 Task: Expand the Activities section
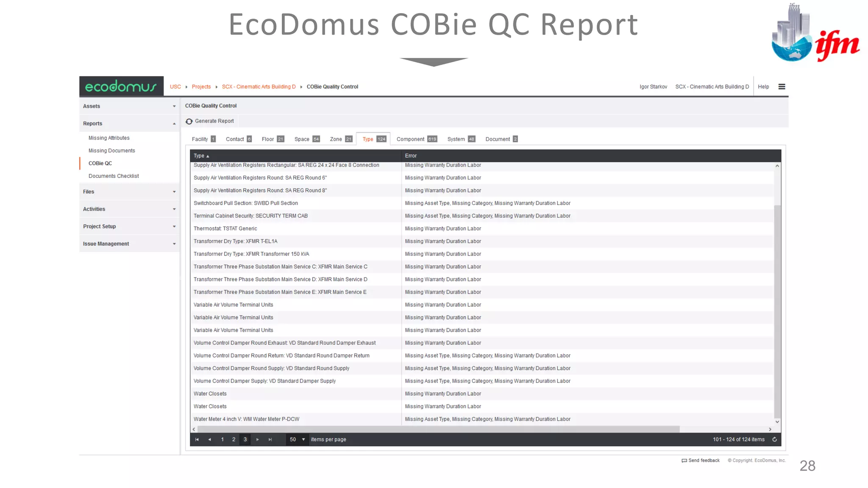click(x=129, y=209)
